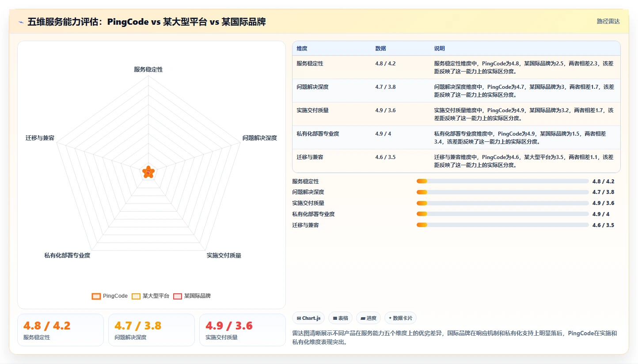638x364 pixels.
Task: Click the 表格 tag chip
Action: (340, 318)
